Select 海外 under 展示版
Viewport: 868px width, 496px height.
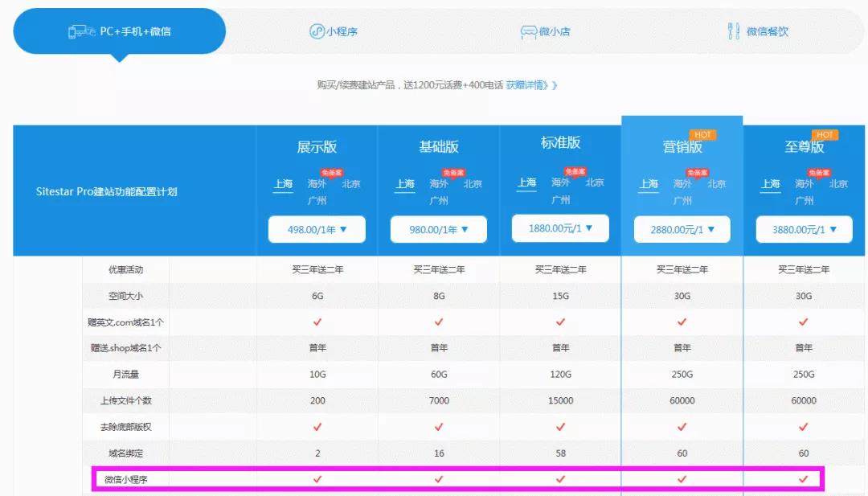317,184
